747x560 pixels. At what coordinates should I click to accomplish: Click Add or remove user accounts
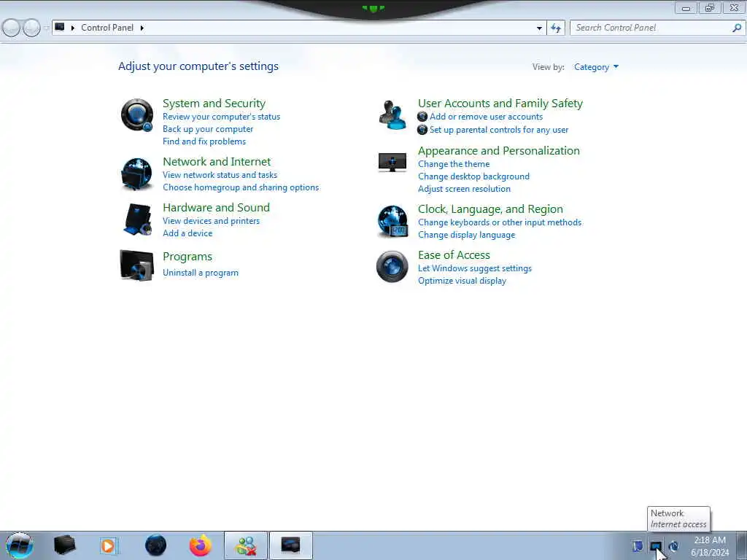point(486,117)
